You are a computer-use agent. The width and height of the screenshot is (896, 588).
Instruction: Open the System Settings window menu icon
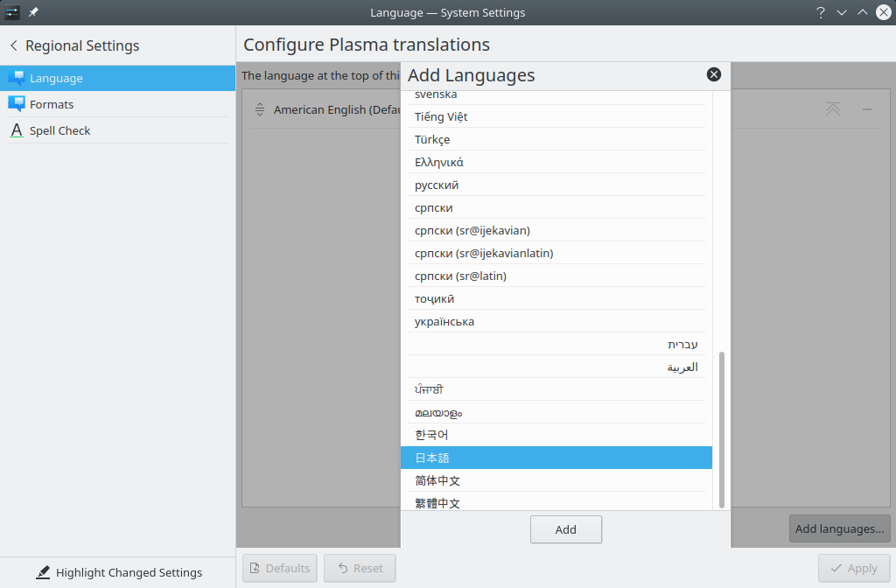[12, 12]
